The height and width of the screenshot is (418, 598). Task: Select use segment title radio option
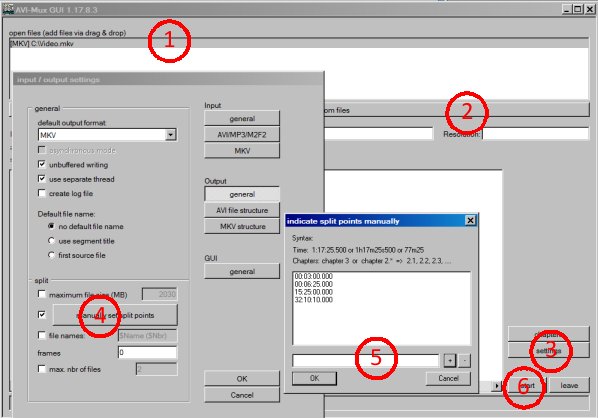51,241
